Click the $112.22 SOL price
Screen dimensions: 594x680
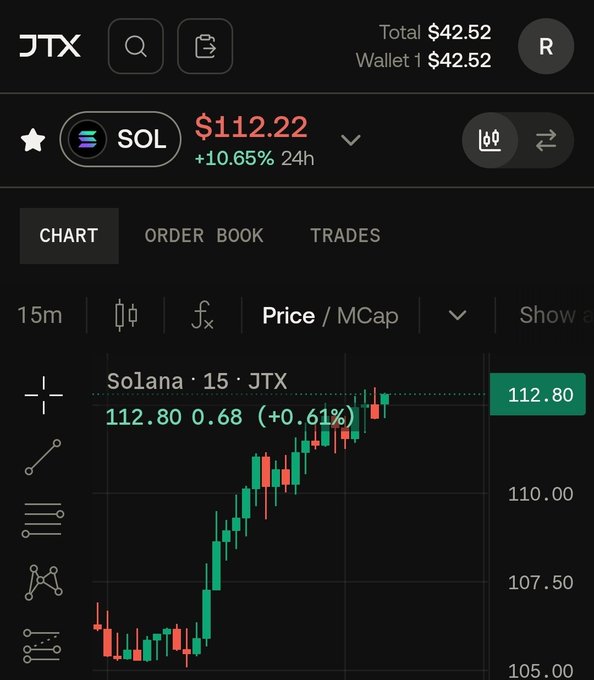point(251,127)
